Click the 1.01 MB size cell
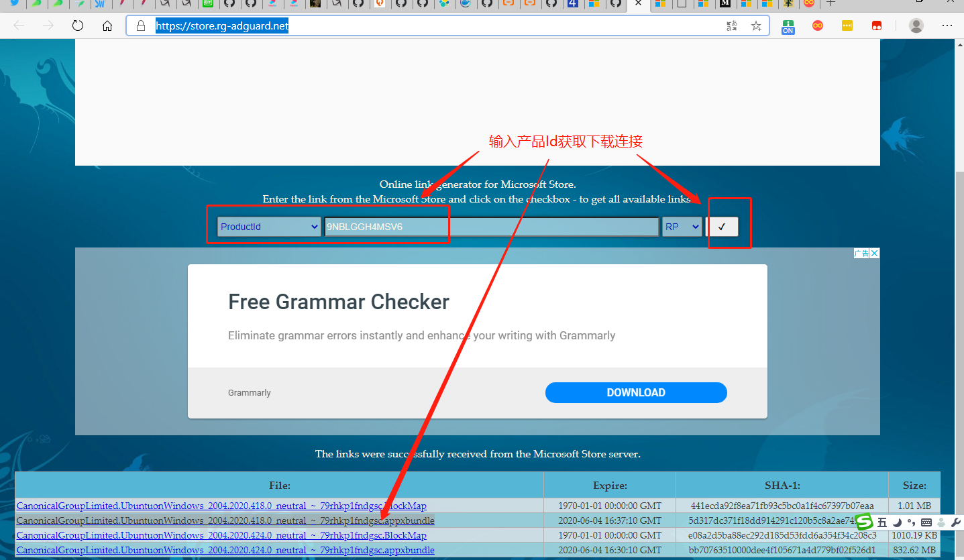Screen dimensions: 964x560 coord(914,506)
